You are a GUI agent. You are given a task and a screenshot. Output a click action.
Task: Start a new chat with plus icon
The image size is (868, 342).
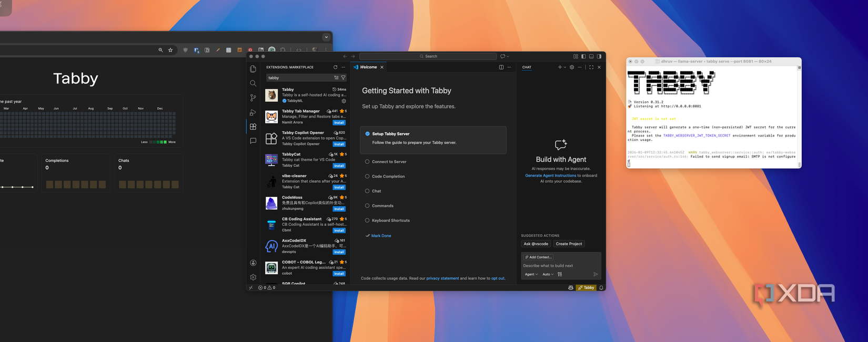click(560, 67)
